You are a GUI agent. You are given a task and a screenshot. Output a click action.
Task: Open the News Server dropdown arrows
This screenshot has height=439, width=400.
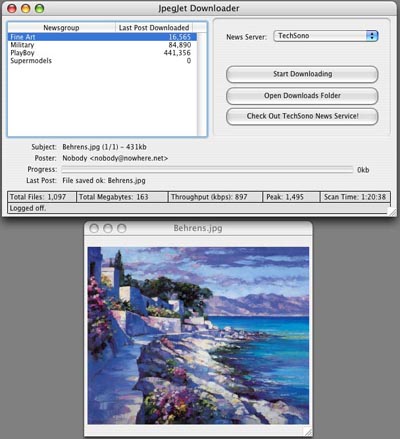[x=372, y=36]
